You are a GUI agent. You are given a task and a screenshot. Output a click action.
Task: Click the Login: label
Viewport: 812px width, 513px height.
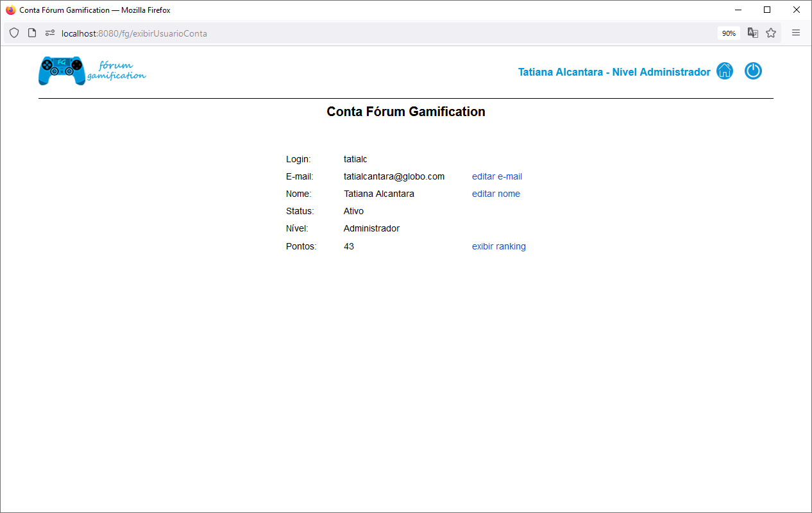[x=298, y=159]
